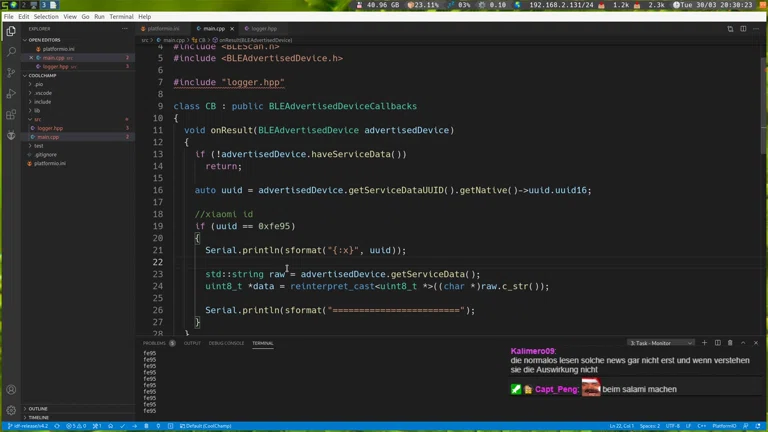768x432 pixels.
Task: Open platformio.ini in the explorer tree
Action: point(49,163)
